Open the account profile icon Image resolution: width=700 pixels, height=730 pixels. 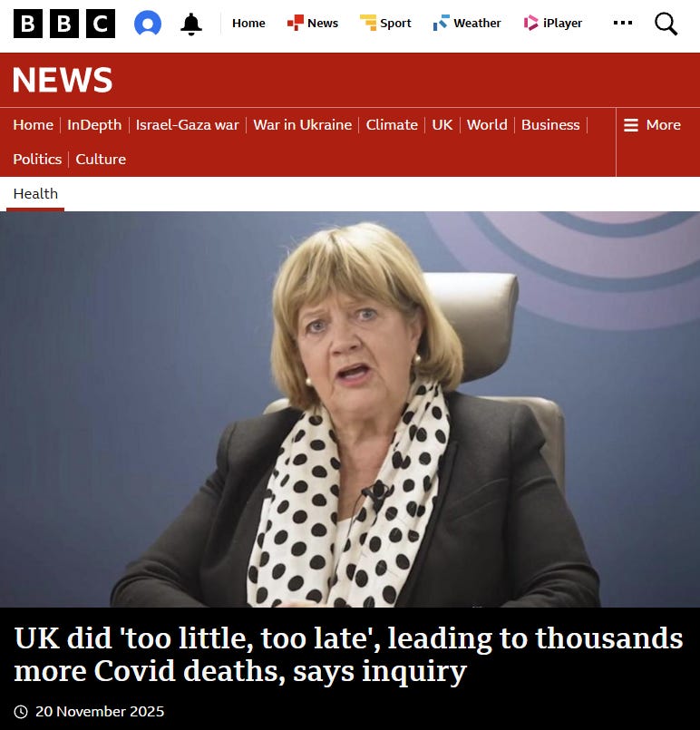coord(148,24)
